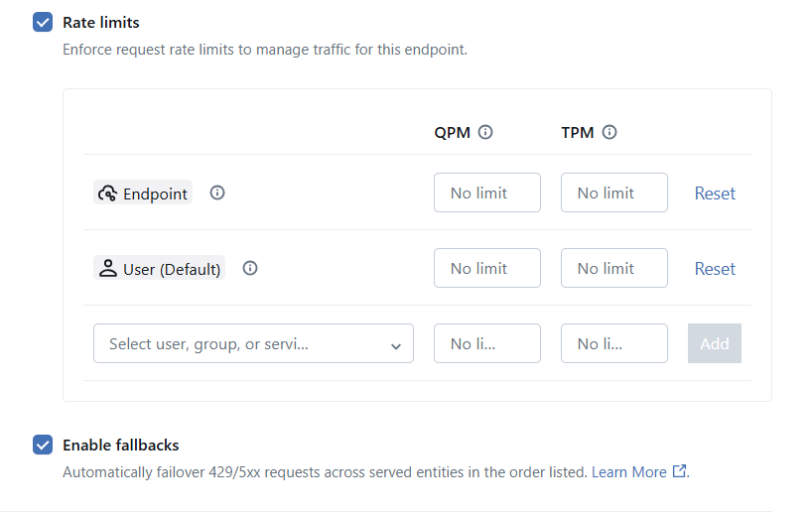
Task: Click the Endpoint cloud icon
Action: pos(108,193)
